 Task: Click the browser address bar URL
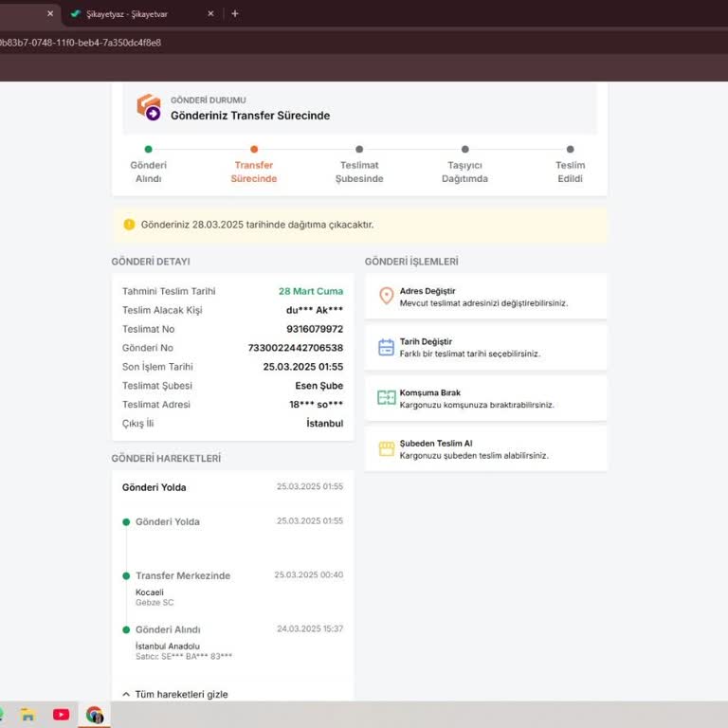(x=81, y=43)
